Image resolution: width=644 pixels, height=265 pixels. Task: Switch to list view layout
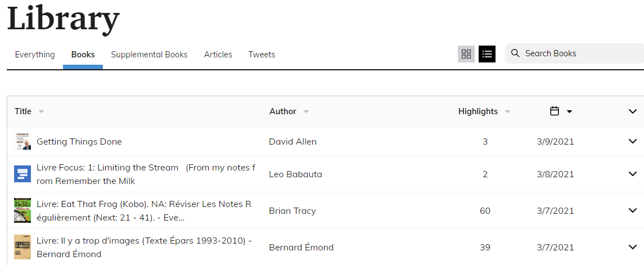pyautogui.click(x=487, y=54)
